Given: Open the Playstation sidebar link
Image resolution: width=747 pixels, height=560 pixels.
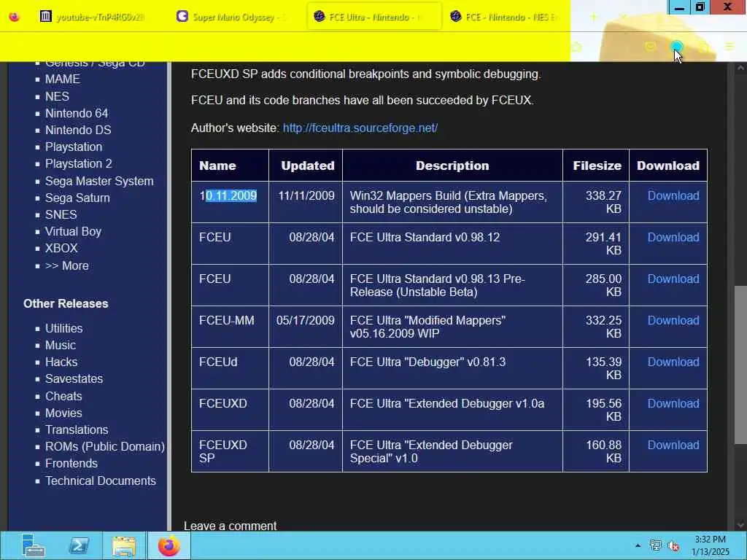Looking at the screenshot, I should point(74,147).
